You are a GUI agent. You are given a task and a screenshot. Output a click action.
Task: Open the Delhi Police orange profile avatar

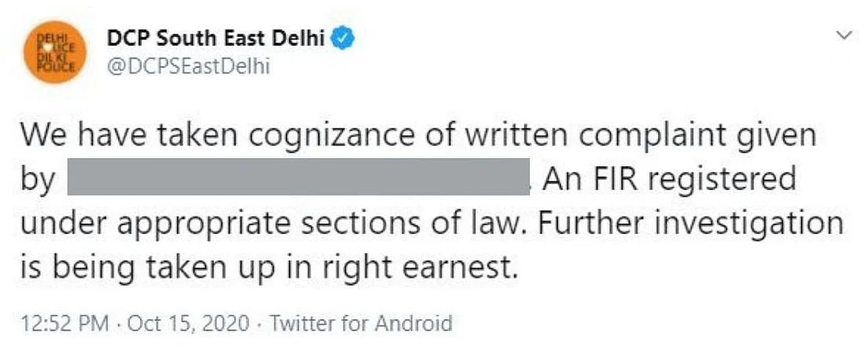(x=55, y=52)
